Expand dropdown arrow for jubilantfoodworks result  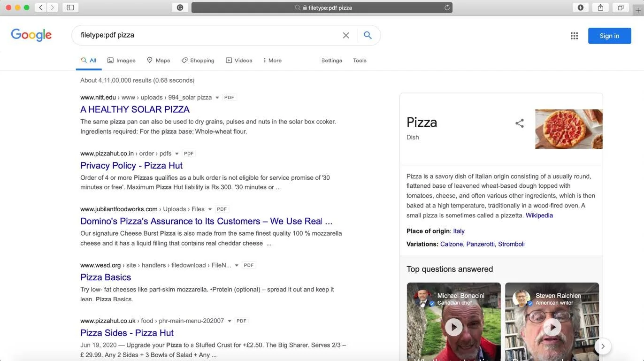210,209
